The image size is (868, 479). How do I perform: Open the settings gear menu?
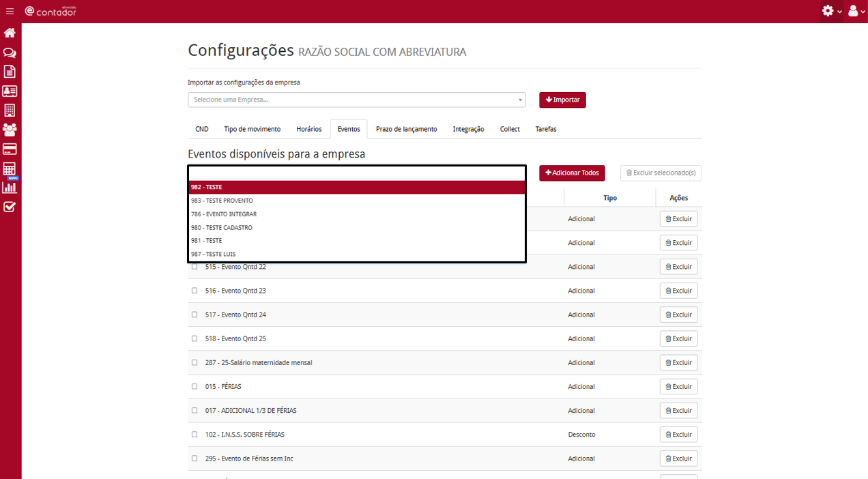(x=832, y=11)
